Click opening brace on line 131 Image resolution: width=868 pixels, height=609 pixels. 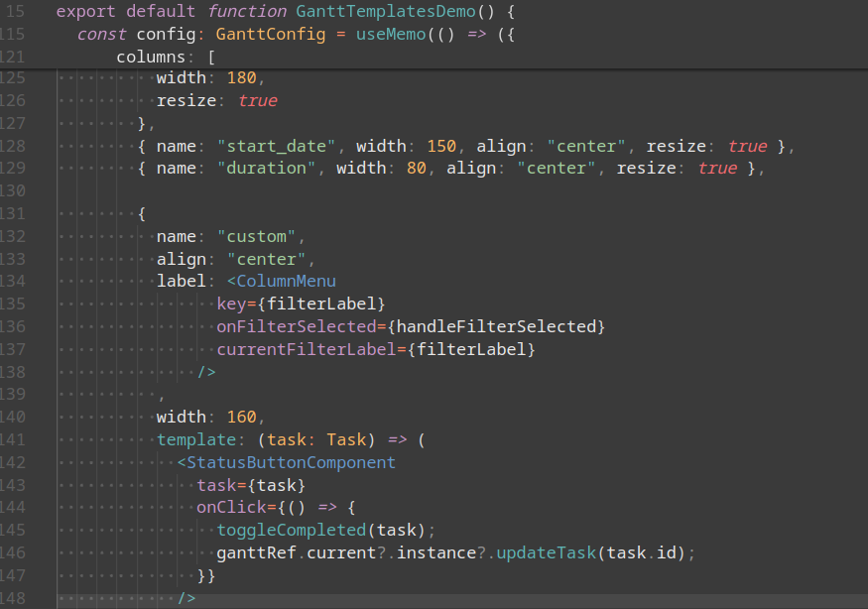click(142, 213)
